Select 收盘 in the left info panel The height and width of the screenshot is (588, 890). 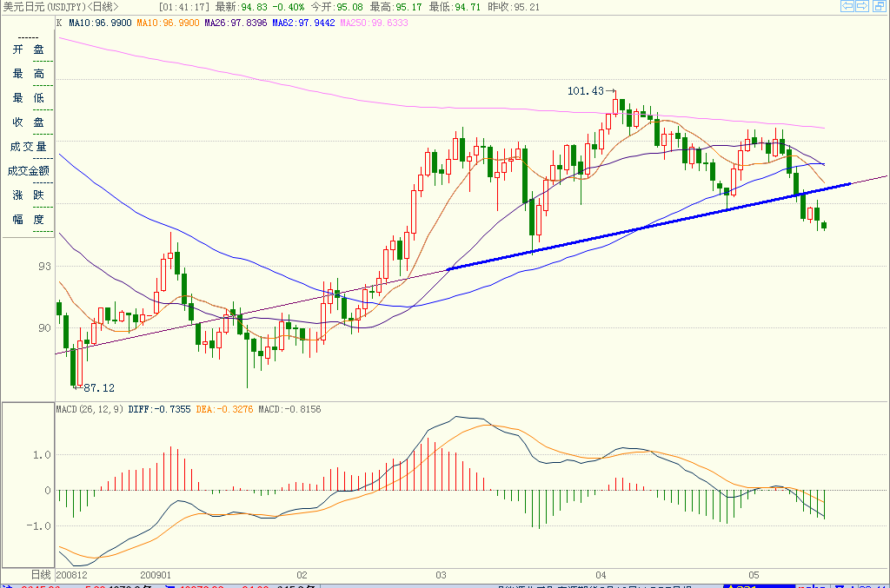(x=29, y=122)
